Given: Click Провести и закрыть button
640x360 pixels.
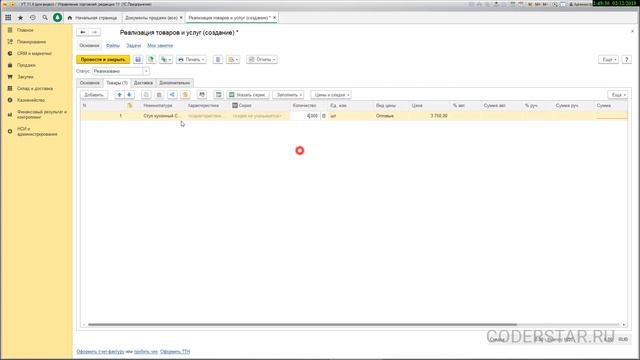Looking at the screenshot, I should tap(103, 60).
